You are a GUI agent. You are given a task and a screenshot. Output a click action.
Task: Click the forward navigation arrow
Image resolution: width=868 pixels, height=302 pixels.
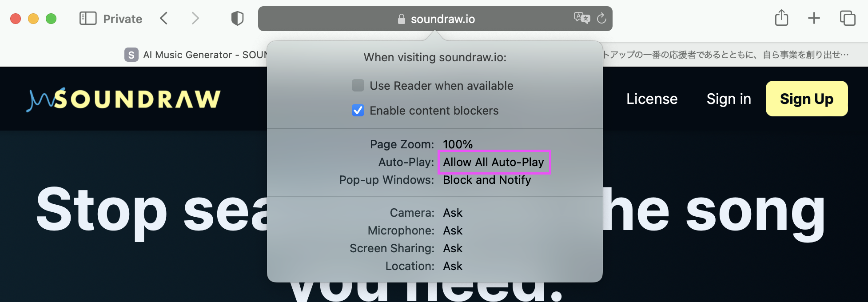tap(195, 19)
